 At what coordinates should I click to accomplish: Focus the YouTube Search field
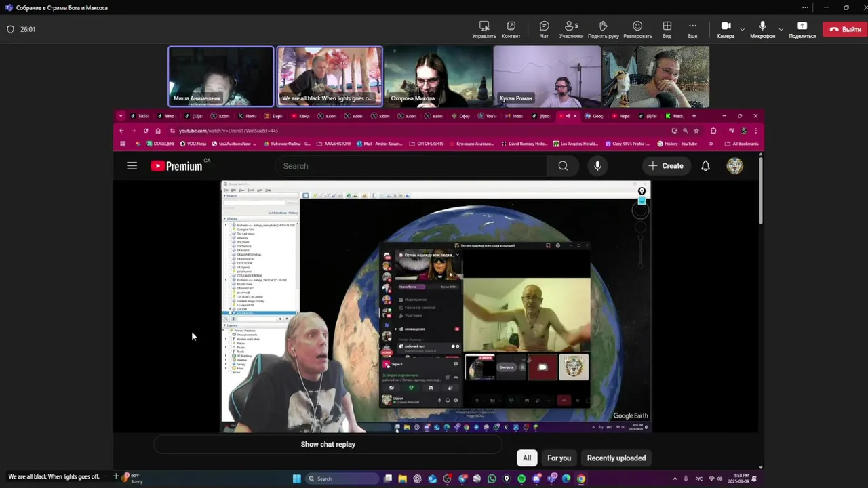click(x=411, y=166)
